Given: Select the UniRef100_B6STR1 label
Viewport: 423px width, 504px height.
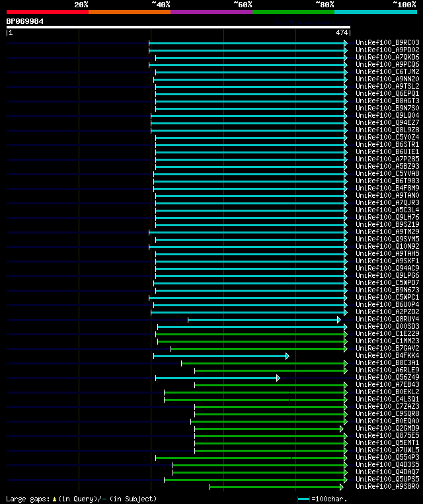Looking at the screenshot, I should 387,144.
